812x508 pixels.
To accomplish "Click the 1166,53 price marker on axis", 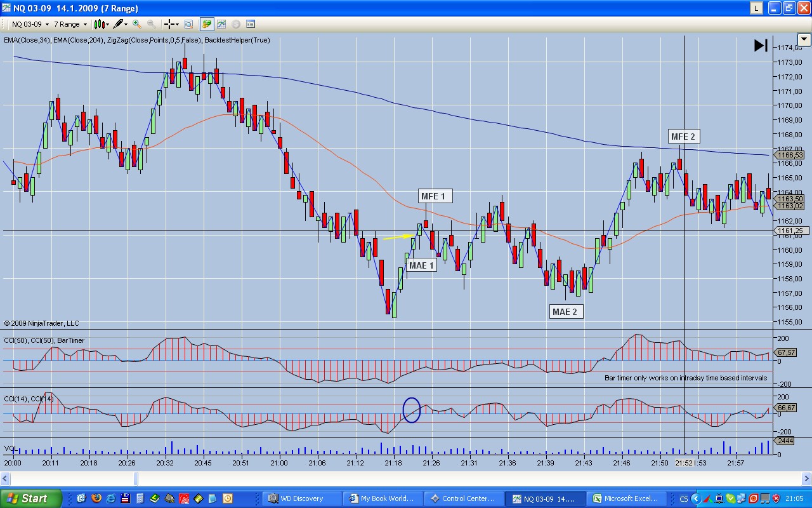I will click(x=790, y=155).
